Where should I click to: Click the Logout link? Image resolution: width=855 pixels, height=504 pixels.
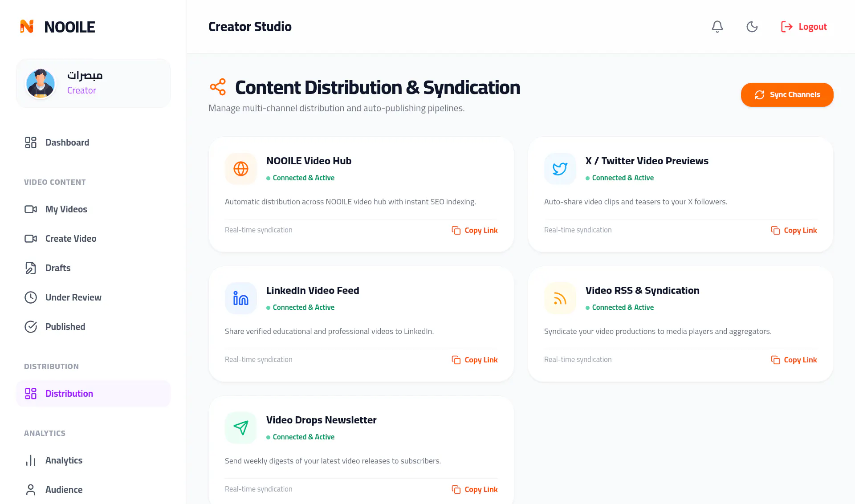point(804,27)
